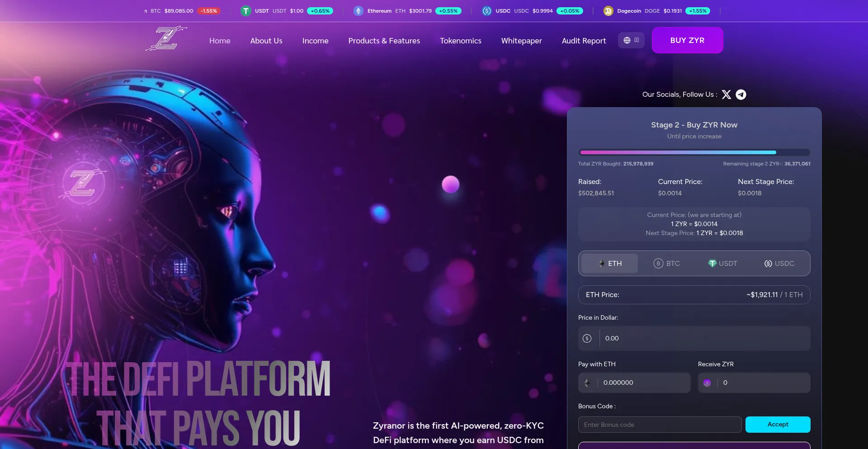Screen dimensions: 868x449
Task: Open the About Us section
Action: click(x=266, y=41)
